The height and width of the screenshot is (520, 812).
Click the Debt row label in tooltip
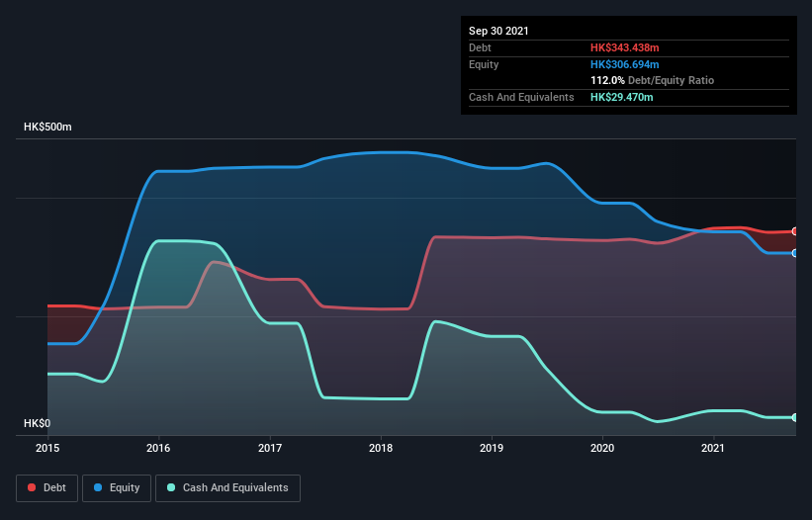[480, 47]
